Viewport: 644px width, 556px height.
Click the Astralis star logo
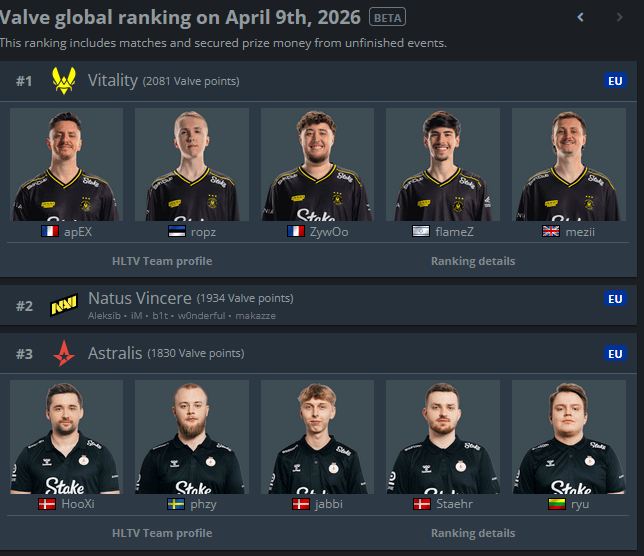click(64, 353)
